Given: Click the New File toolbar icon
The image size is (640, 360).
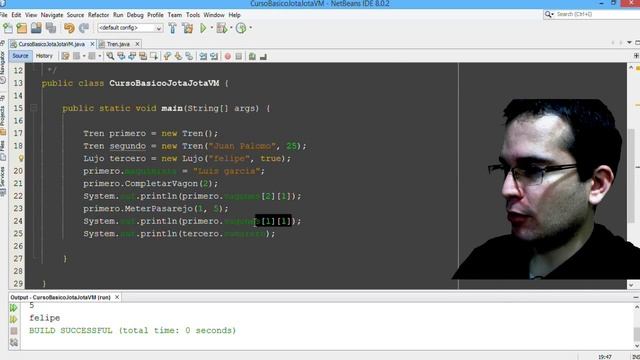Looking at the screenshot, I should tap(8, 28).
